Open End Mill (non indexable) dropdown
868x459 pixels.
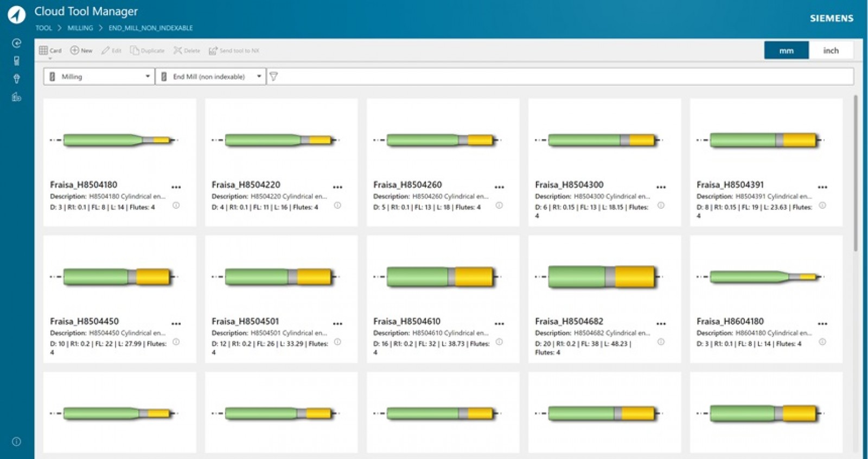coord(210,76)
